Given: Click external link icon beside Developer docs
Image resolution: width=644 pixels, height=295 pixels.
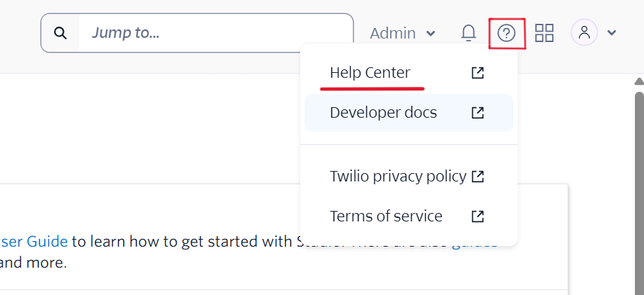Looking at the screenshot, I should [478, 113].
